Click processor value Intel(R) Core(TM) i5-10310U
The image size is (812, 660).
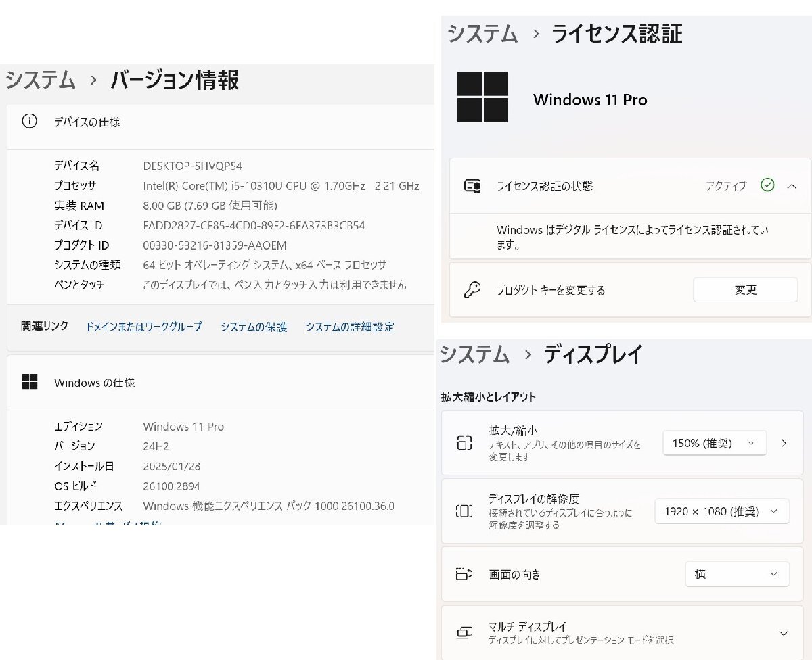tap(281, 185)
